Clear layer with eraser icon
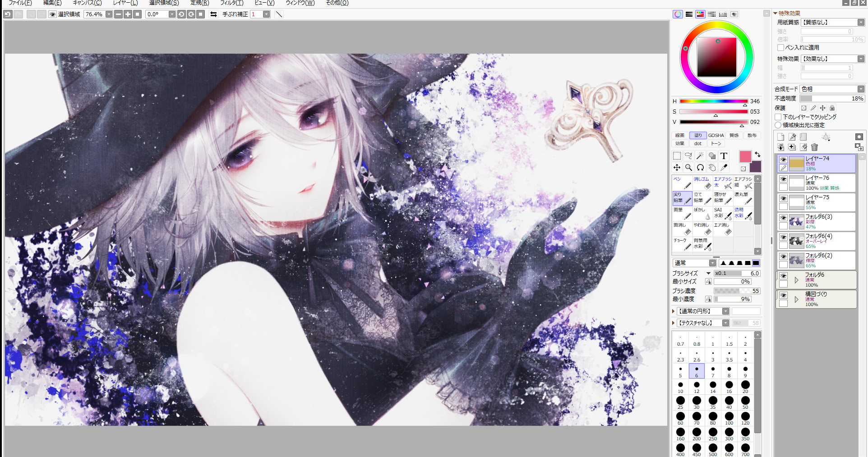 pyautogui.click(x=803, y=147)
